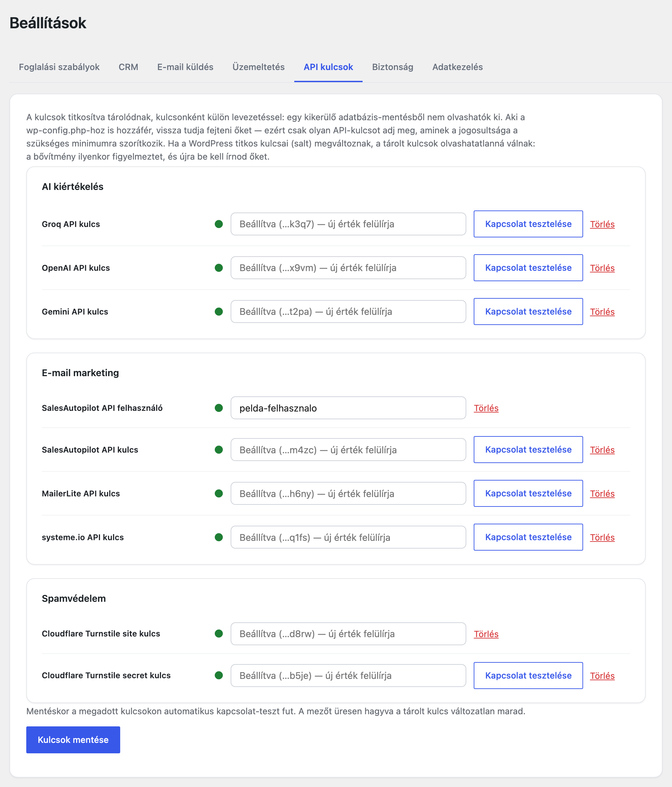Click Törlés for Turnstile site kulcs
672x787 pixels.
486,634
